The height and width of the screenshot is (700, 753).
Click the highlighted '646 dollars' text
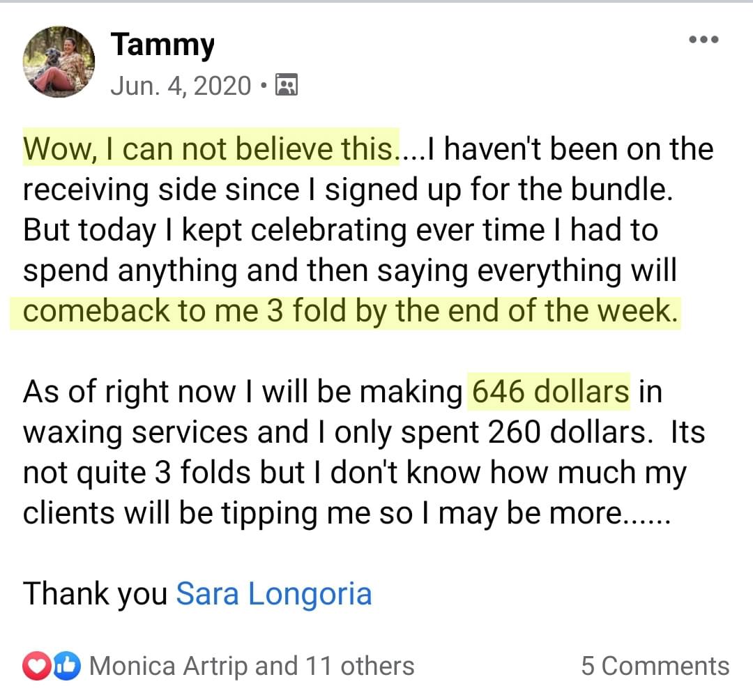[x=550, y=391]
